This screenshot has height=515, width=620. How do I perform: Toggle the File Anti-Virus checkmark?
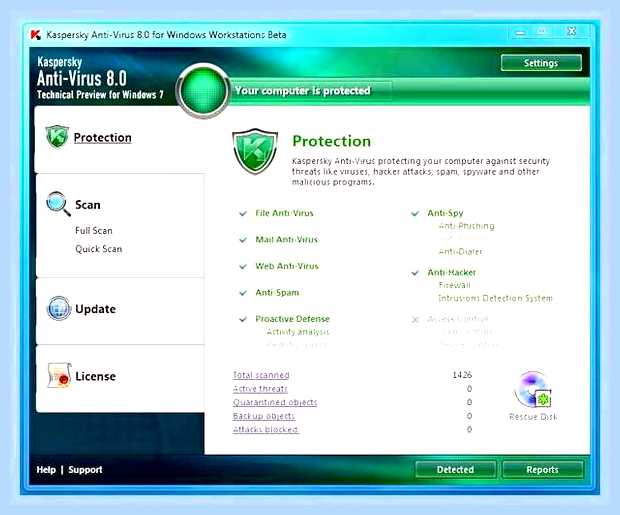243,214
